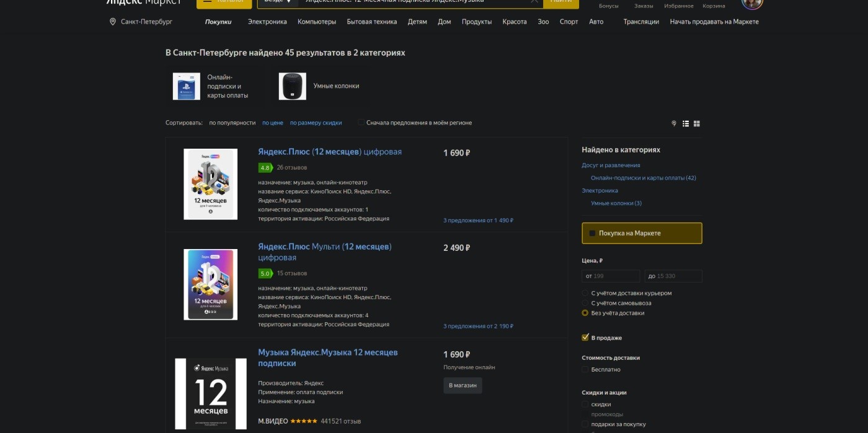
Task: Open Покупки in the navigation bar
Action: 218,22
